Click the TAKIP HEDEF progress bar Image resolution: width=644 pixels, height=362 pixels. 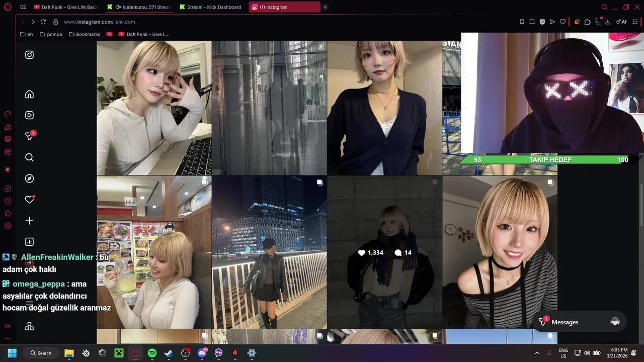click(x=550, y=159)
